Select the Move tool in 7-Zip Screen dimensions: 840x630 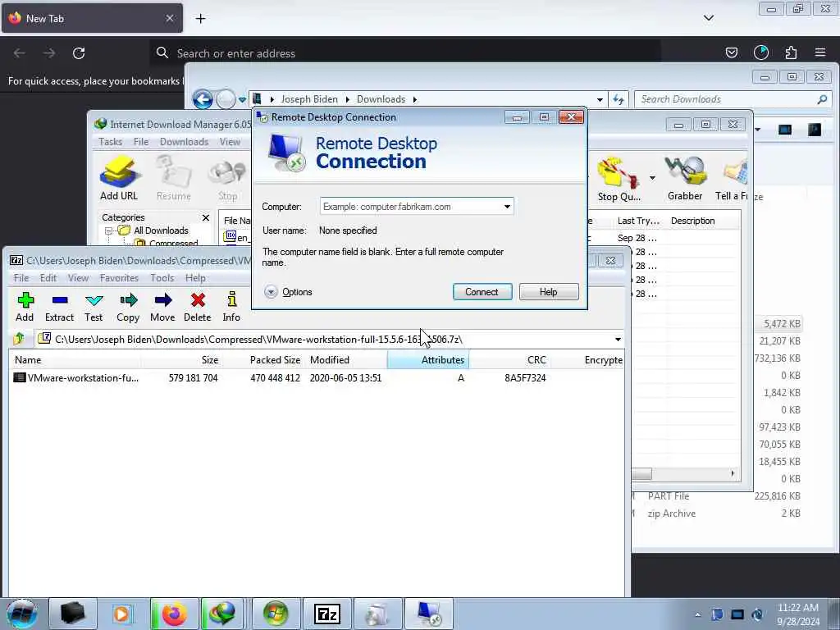pos(163,307)
